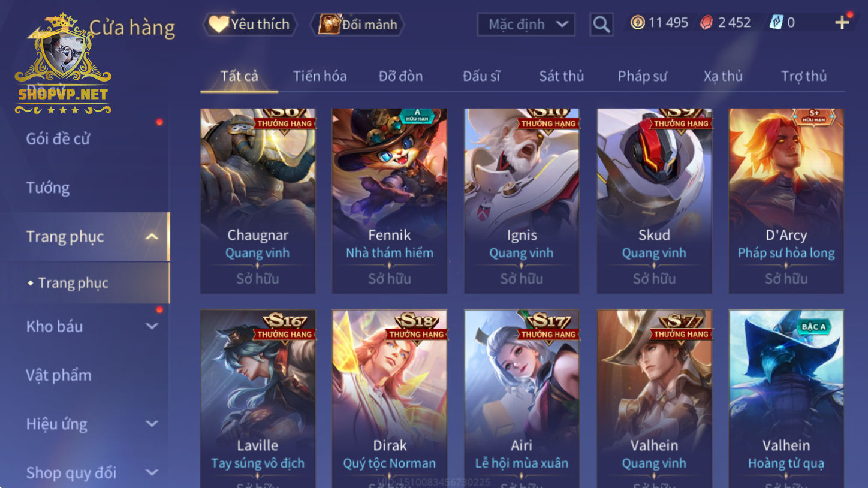Open the Tướng menu item
Screen dimensions: 868x488
tap(48, 188)
